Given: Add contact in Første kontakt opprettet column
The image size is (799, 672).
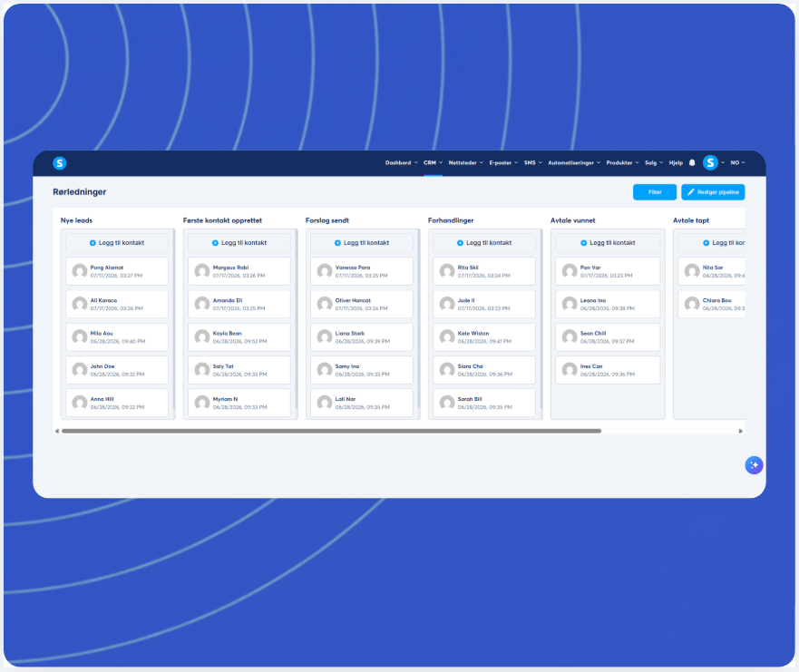Looking at the screenshot, I should (239, 243).
